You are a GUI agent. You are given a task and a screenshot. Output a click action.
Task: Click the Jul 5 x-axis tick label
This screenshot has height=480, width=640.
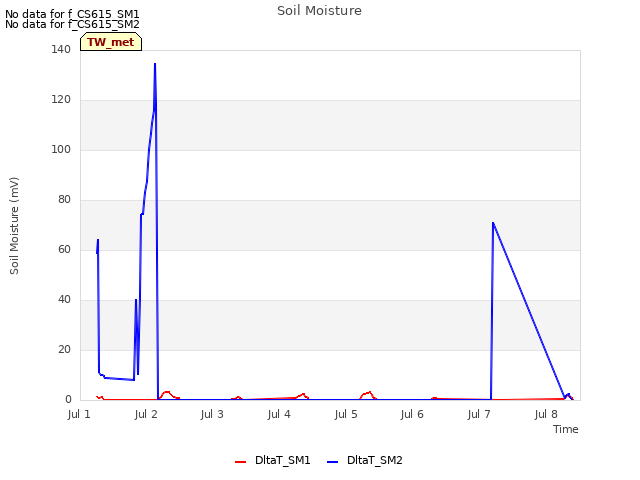(x=346, y=414)
